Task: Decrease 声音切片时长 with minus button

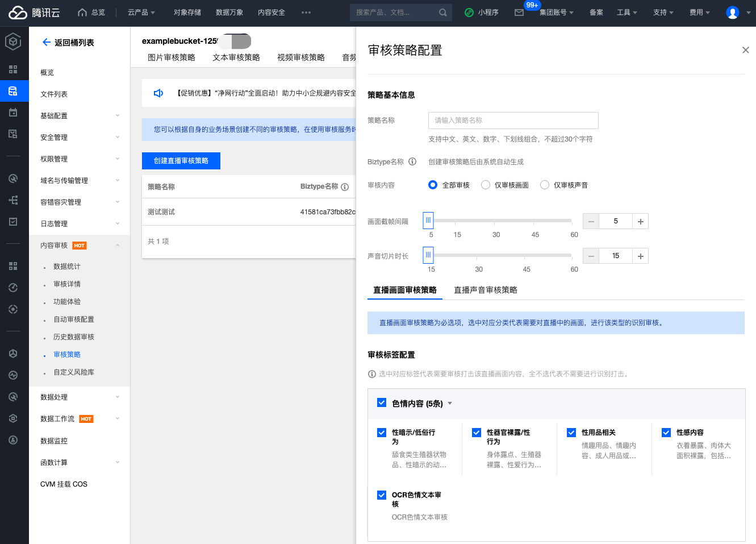Action: [x=591, y=256]
